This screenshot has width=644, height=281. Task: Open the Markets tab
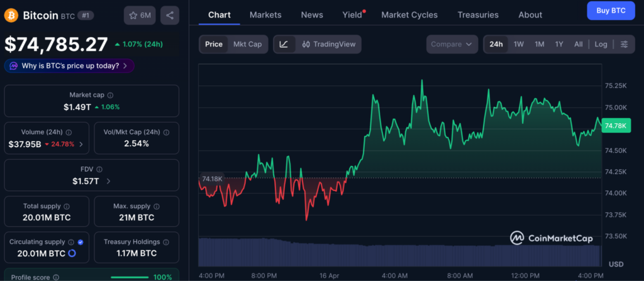click(x=265, y=14)
